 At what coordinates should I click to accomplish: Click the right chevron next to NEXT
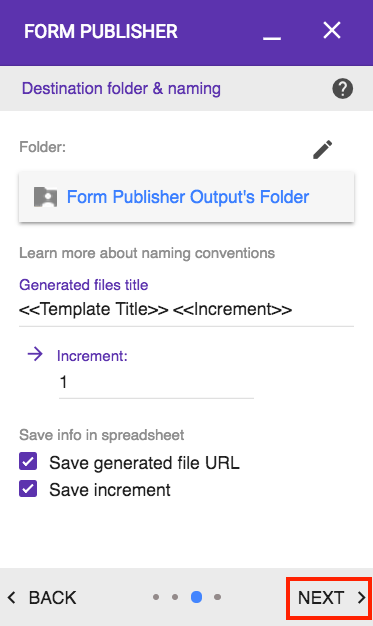[362, 598]
